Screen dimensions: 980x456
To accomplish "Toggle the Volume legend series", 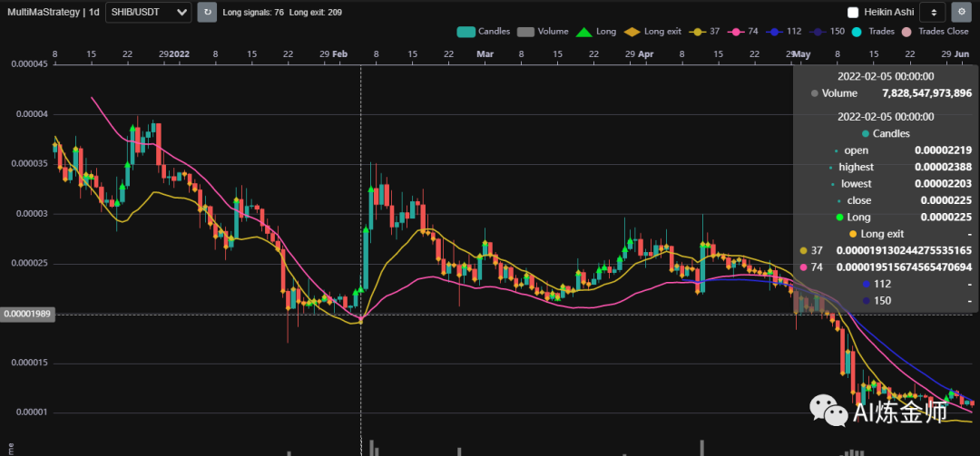I will pyautogui.click(x=543, y=31).
